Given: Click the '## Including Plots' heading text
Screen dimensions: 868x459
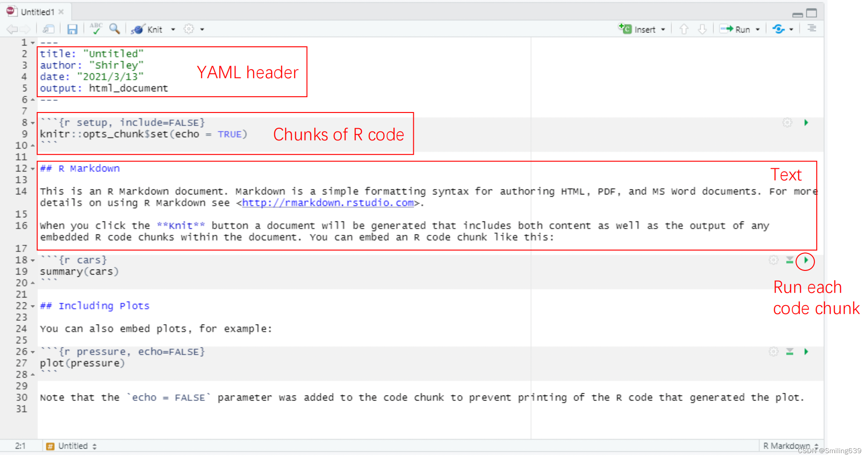Looking at the screenshot, I should [x=95, y=306].
